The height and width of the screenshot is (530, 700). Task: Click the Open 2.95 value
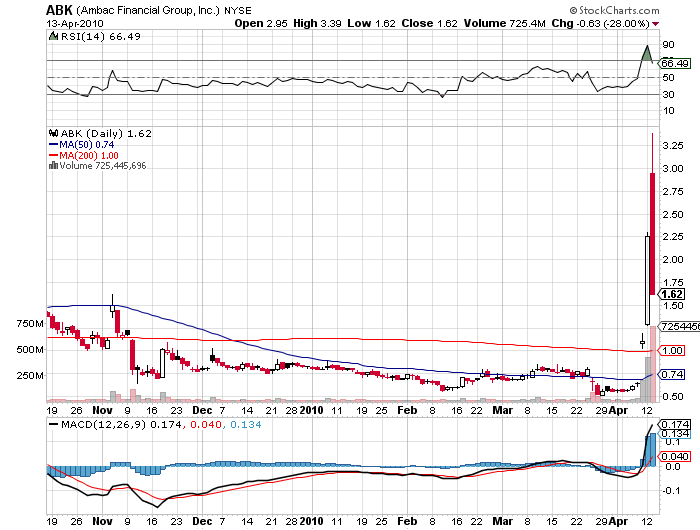point(261,23)
